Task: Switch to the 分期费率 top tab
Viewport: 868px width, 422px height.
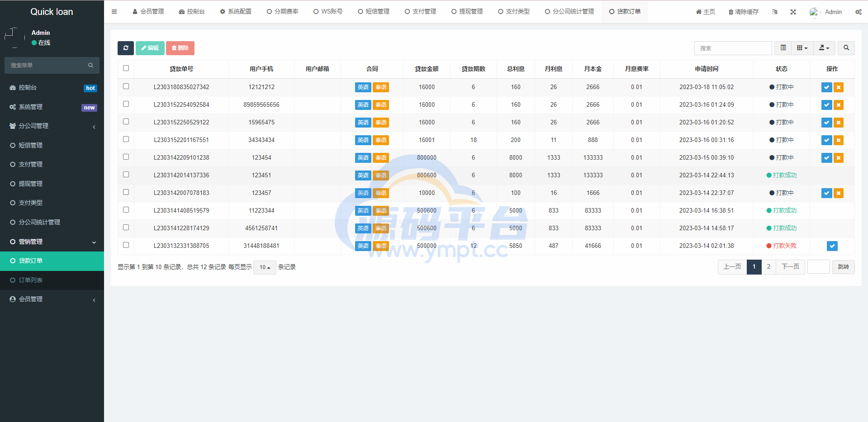Action: pyautogui.click(x=282, y=12)
